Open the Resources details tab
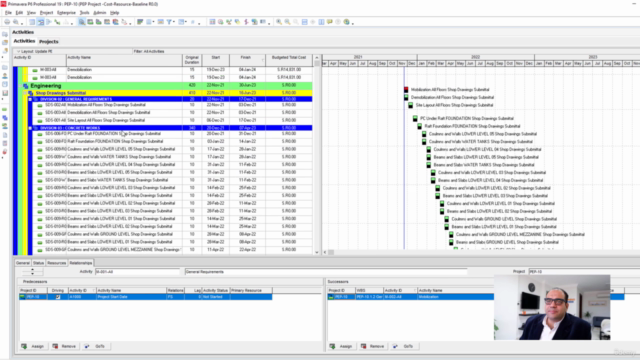 (56, 263)
